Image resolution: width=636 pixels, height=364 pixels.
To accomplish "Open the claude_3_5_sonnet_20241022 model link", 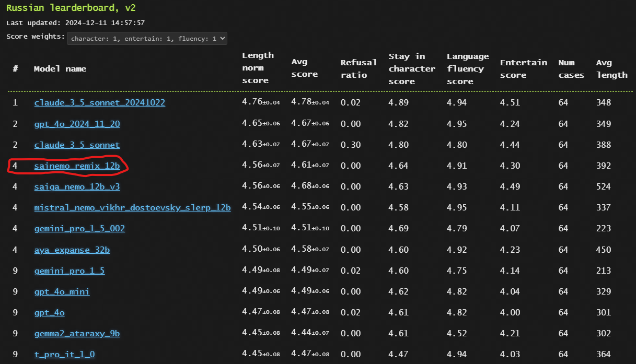I will coord(99,103).
